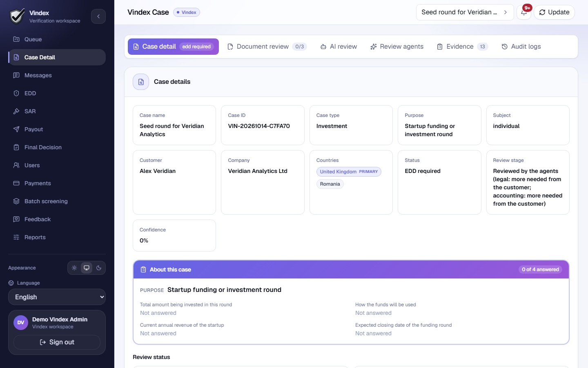Viewport: 588px width, 368px height.
Task: Switch appearance to light mode
Action: (74, 268)
